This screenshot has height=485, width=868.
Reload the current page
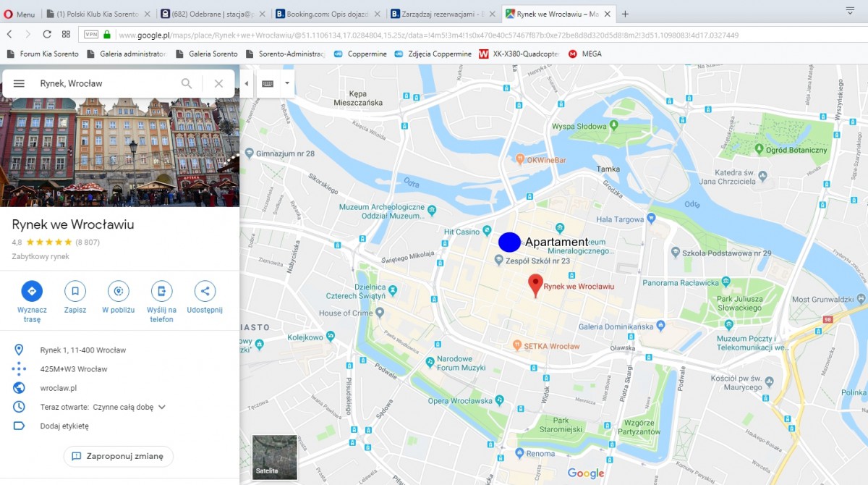click(47, 34)
